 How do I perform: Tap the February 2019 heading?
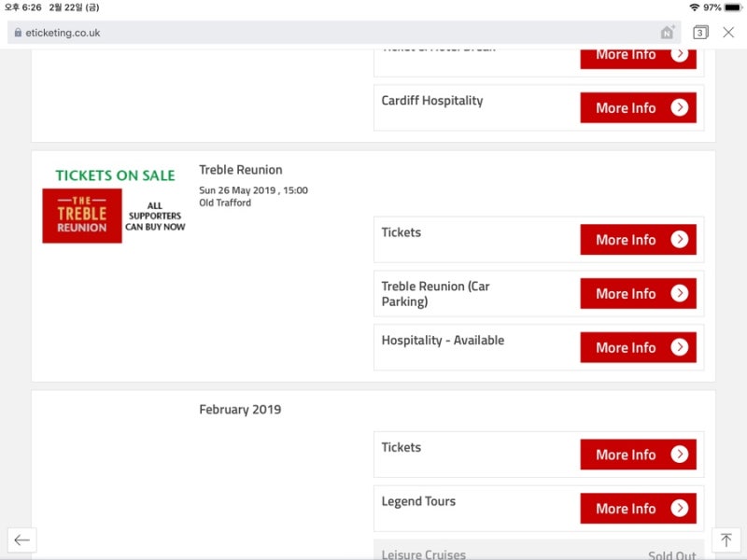(240, 410)
